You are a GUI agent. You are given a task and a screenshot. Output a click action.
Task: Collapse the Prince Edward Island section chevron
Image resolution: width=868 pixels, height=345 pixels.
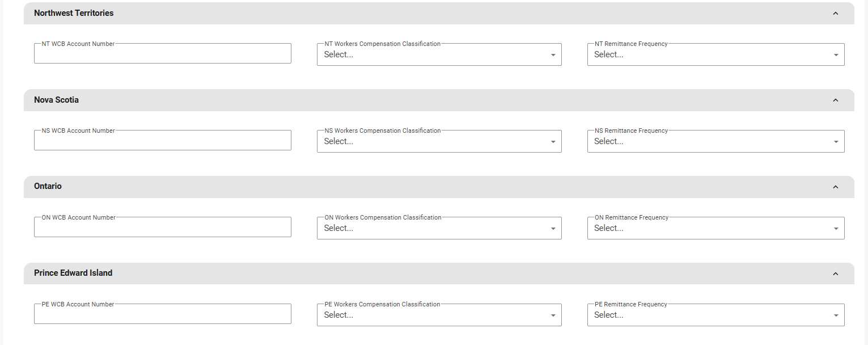pyautogui.click(x=835, y=274)
